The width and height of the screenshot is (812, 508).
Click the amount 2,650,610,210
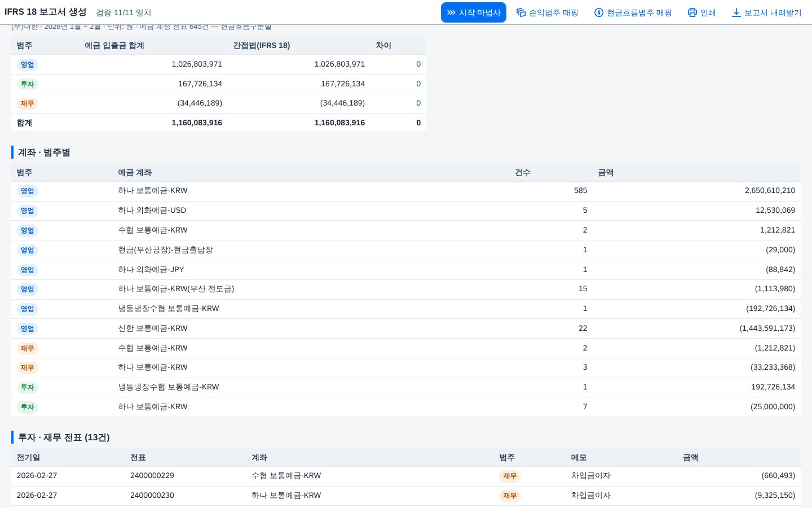770,191
